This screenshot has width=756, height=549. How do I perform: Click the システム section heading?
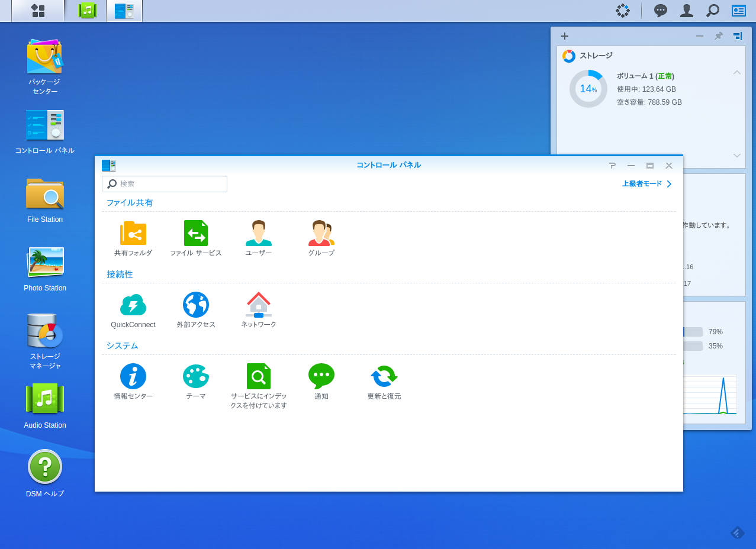click(x=123, y=346)
